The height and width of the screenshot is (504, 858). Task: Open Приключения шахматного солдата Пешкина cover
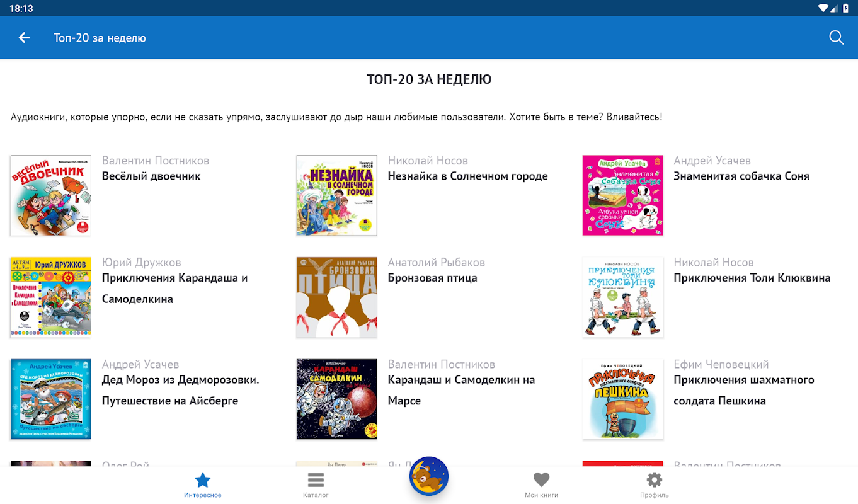(623, 399)
